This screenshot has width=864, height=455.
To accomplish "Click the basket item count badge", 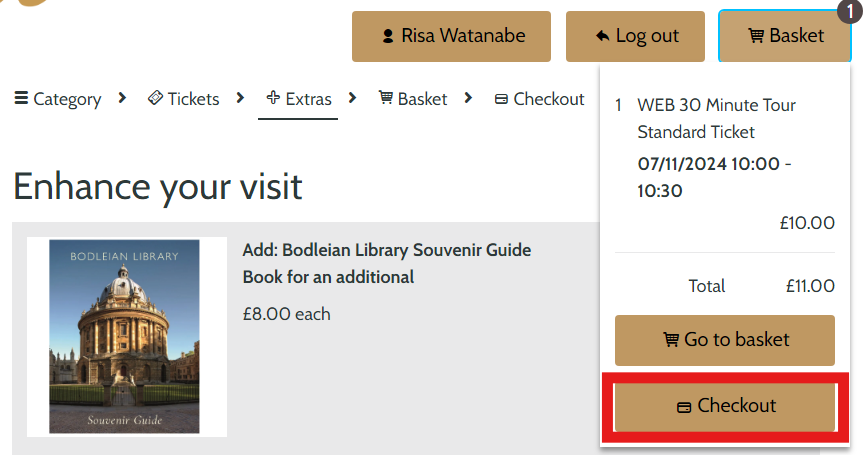I will coord(850,11).
